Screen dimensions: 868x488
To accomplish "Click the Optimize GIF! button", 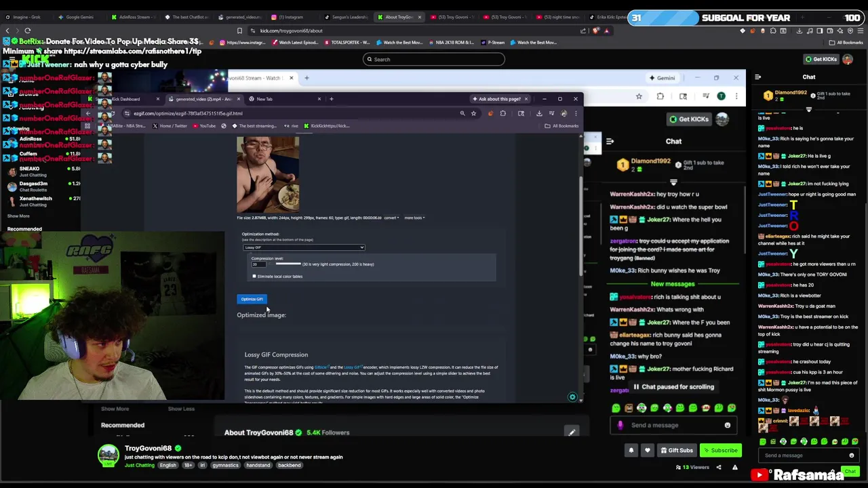I will [x=252, y=299].
